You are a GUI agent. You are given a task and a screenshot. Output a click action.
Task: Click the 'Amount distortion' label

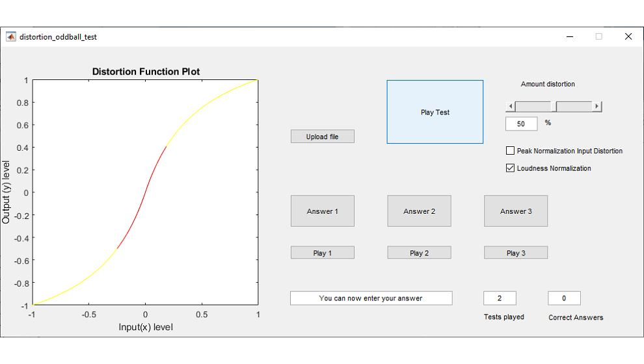click(548, 84)
